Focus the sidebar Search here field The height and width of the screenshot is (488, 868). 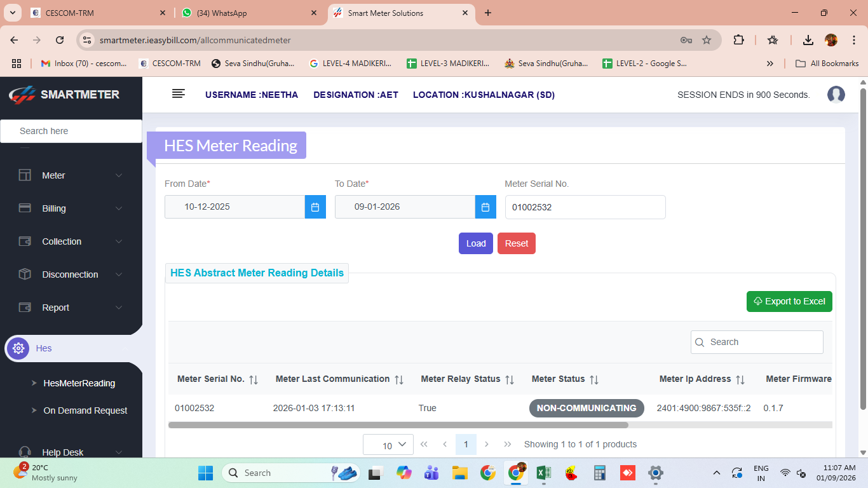[x=71, y=131]
